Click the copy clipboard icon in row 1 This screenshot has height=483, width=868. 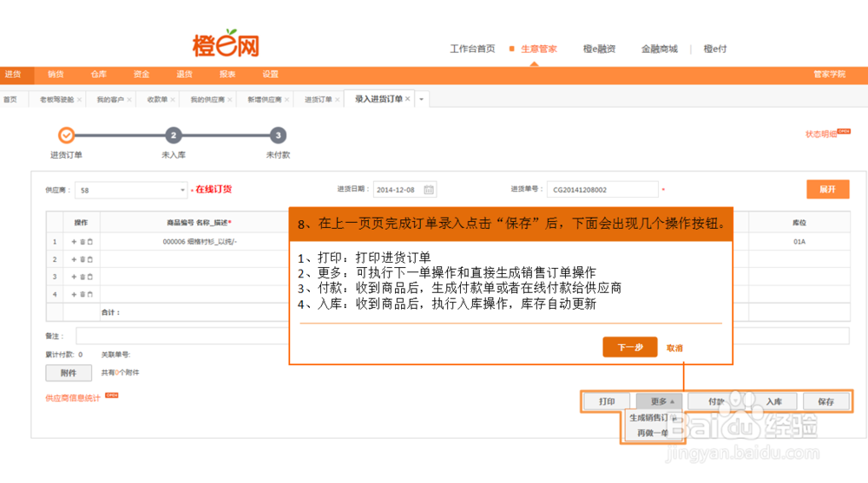tap(90, 242)
